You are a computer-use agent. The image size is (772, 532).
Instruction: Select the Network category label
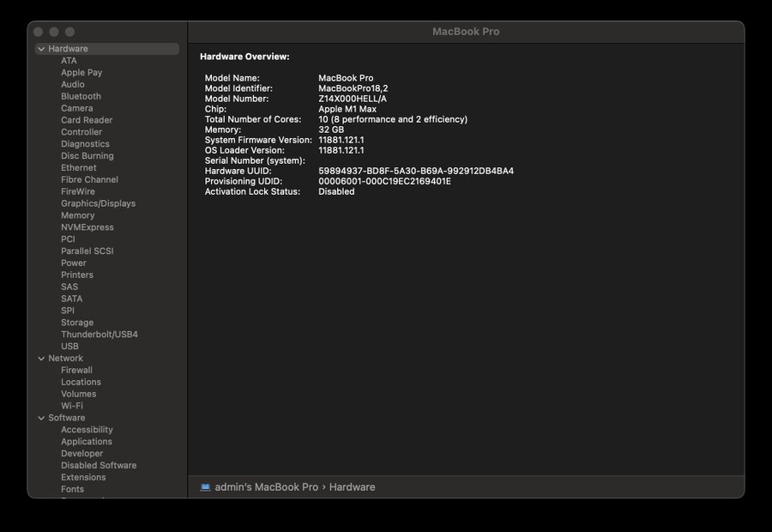click(65, 359)
